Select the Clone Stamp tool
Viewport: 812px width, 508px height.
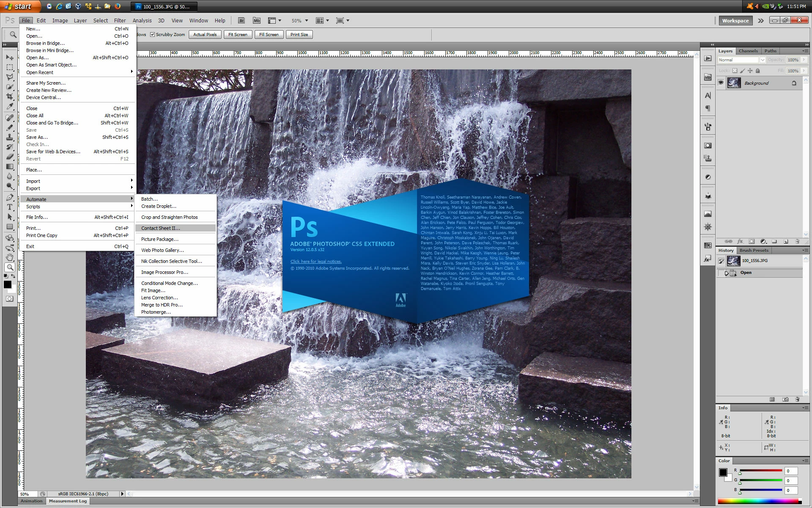(10, 137)
